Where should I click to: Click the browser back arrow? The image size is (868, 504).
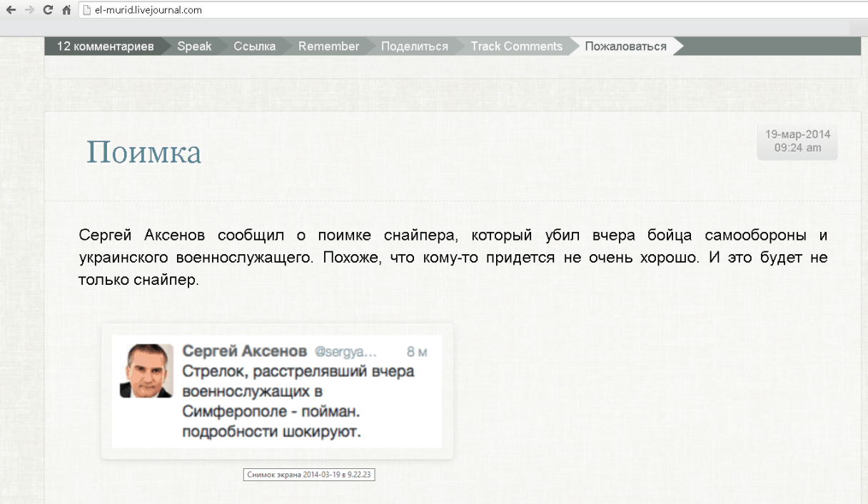[x=9, y=10]
